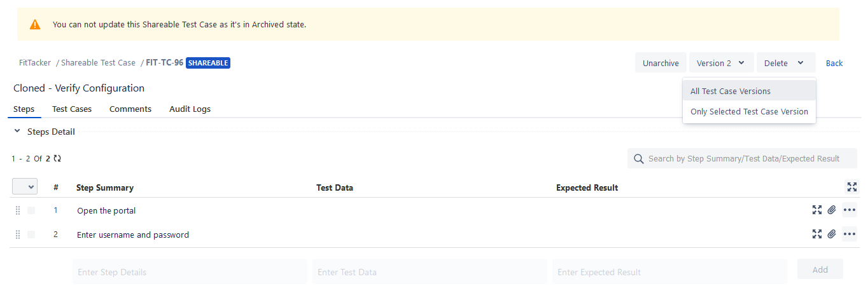Click the 'Enter username and password' step text
868x300 pixels.
[133, 235]
